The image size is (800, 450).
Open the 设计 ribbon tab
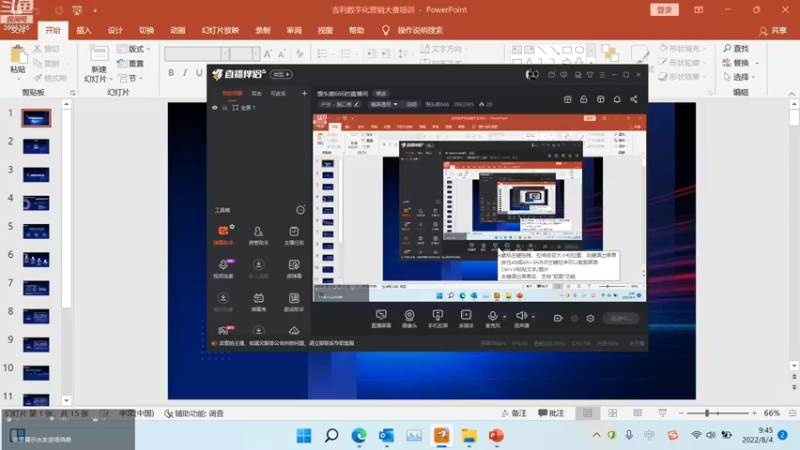[x=115, y=31]
